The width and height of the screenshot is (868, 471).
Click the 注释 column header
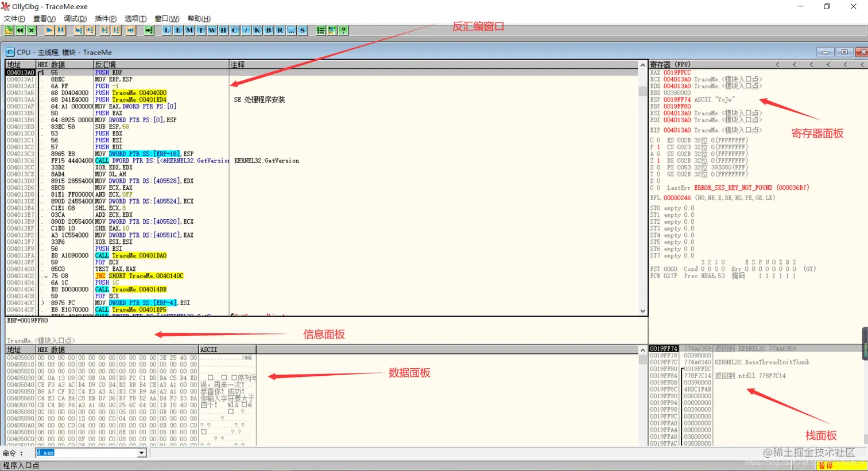pos(433,64)
